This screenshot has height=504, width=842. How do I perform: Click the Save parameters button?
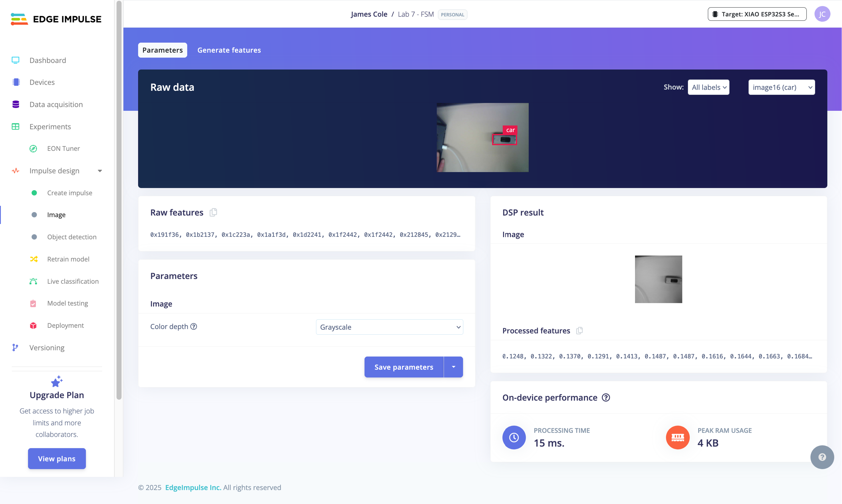click(x=403, y=367)
